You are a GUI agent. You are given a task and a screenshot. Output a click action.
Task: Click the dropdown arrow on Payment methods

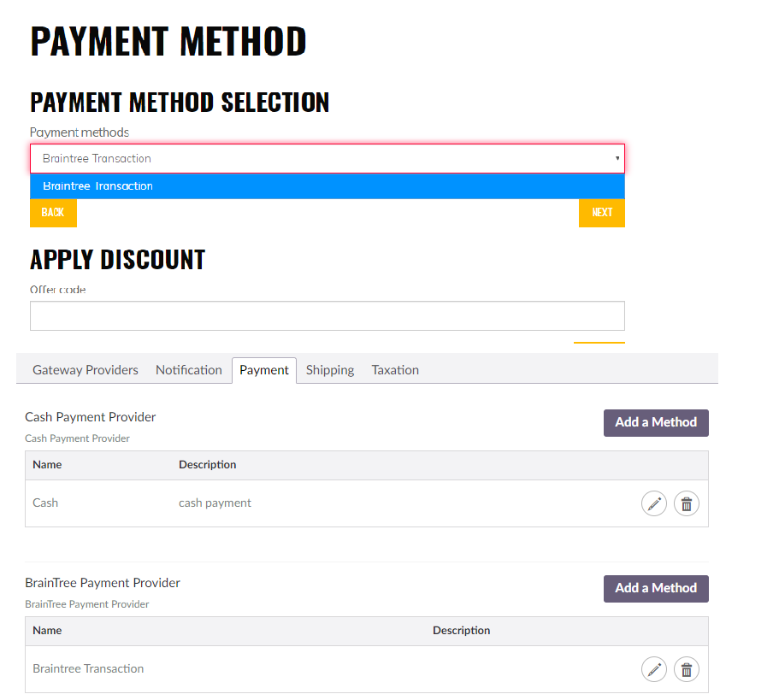click(617, 158)
